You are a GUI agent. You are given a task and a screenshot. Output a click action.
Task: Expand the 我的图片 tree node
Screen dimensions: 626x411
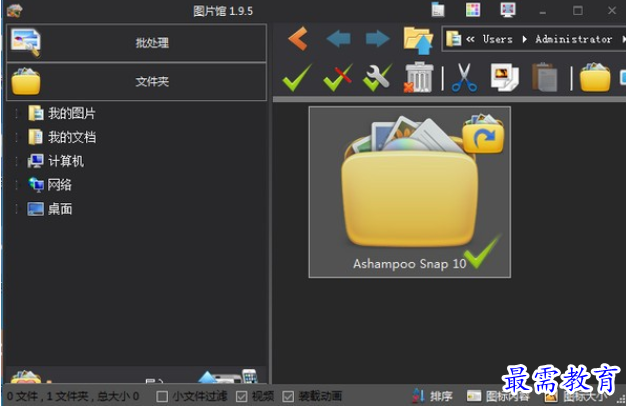pos(16,113)
